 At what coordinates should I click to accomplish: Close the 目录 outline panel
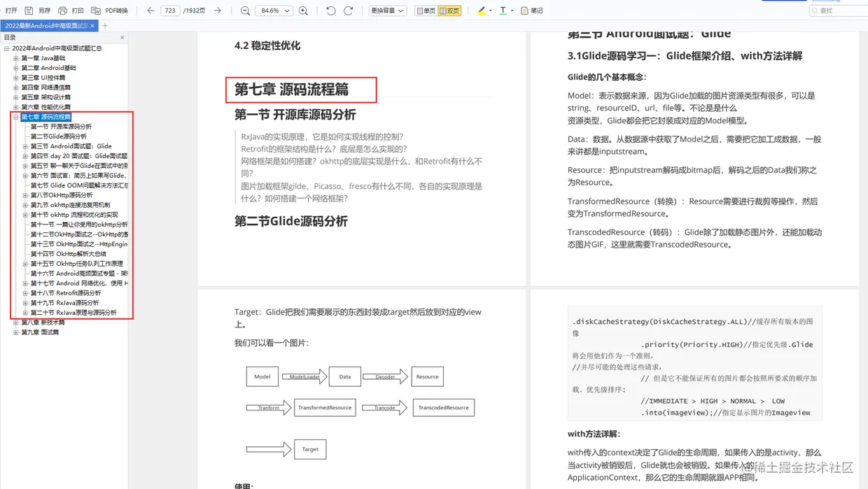point(122,38)
